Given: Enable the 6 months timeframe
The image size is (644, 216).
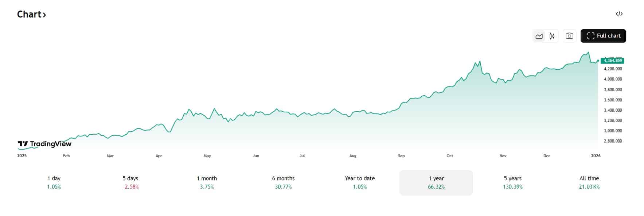Looking at the screenshot, I should coord(284,182).
